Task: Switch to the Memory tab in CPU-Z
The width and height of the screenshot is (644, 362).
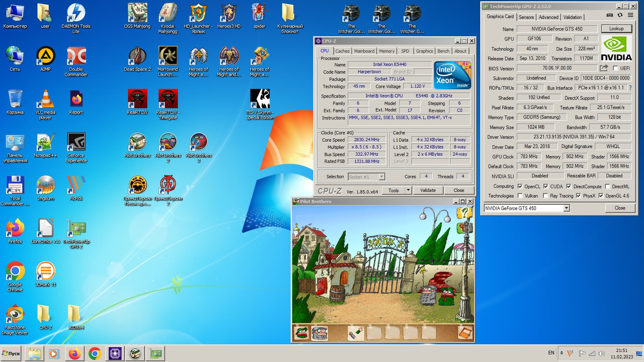Action: [386, 51]
